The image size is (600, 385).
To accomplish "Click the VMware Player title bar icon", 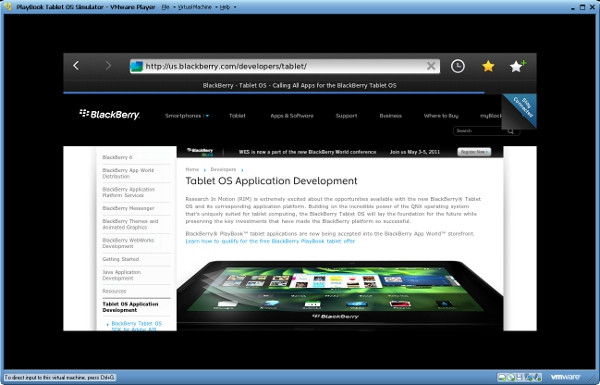I will pos(8,7).
